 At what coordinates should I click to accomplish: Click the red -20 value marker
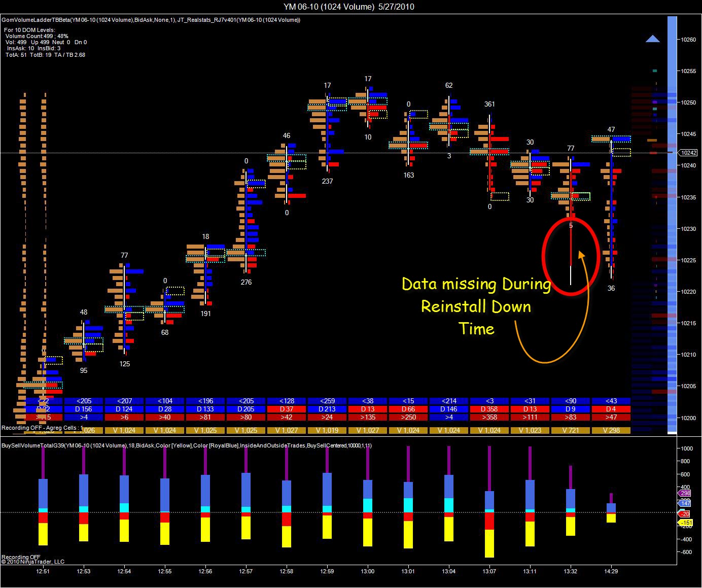(685, 513)
